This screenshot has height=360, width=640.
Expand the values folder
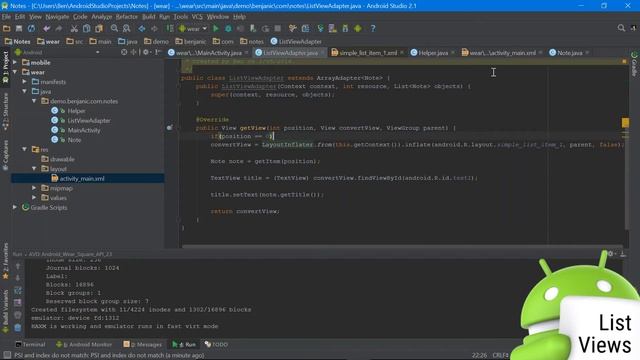[34, 198]
